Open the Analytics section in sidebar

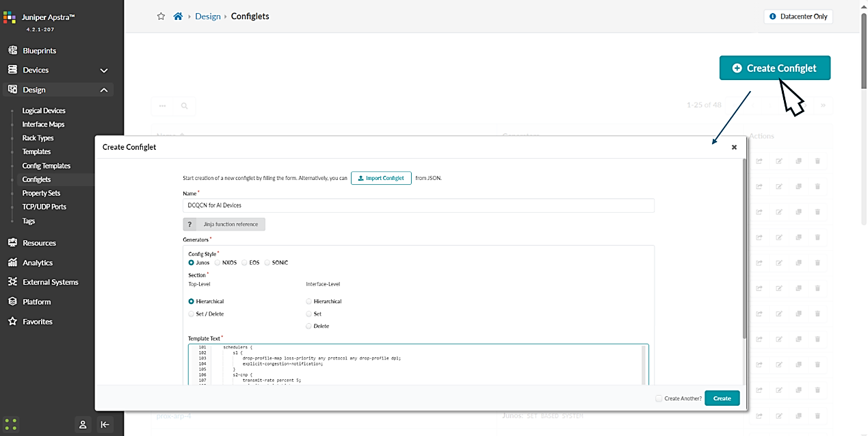coord(37,263)
